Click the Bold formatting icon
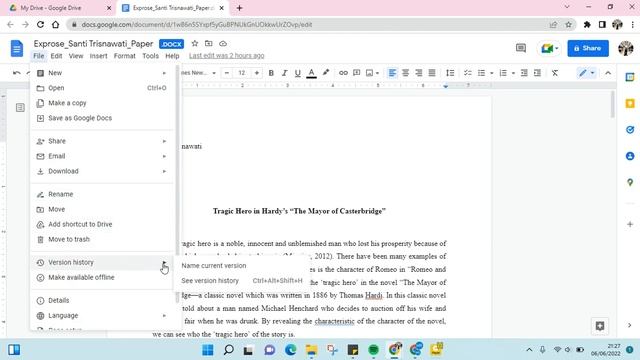The image size is (640, 360). click(271, 73)
